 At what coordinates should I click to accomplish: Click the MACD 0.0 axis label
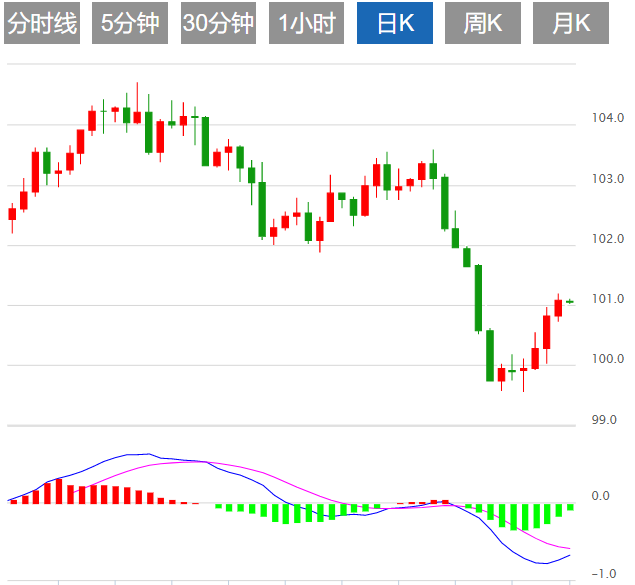click(601, 496)
